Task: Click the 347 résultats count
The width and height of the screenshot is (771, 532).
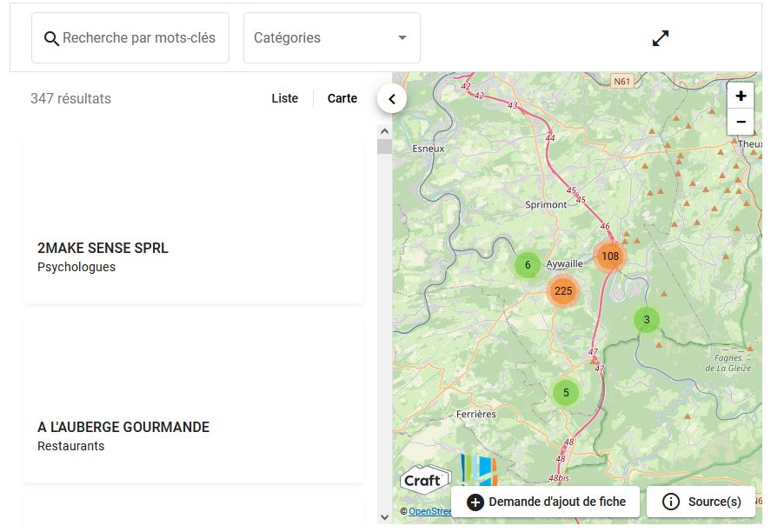Action: point(70,98)
